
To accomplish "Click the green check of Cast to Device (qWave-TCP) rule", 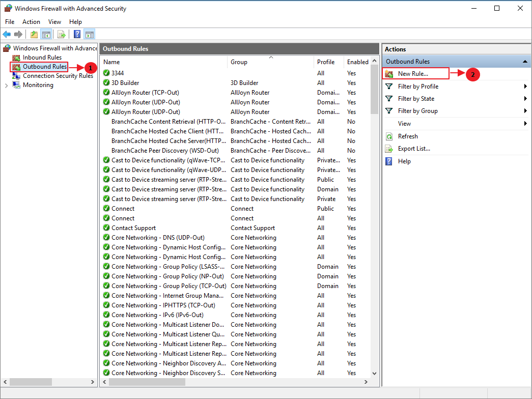I will 106,160.
